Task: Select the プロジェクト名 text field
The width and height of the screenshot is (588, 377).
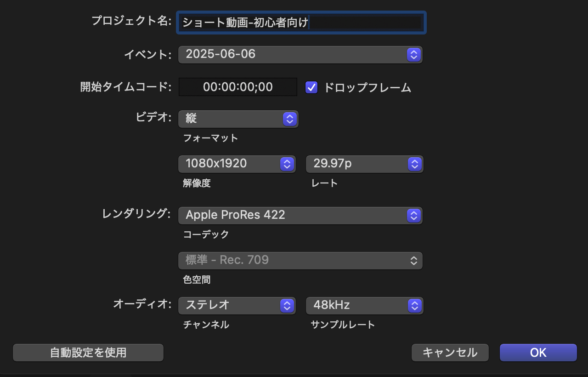Action: coord(300,23)
